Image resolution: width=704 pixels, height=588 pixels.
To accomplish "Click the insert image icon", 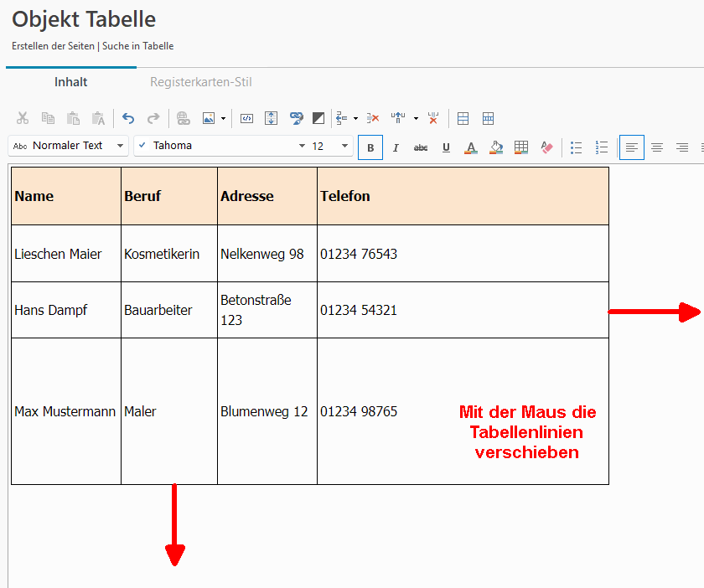I will coord(209,118).
